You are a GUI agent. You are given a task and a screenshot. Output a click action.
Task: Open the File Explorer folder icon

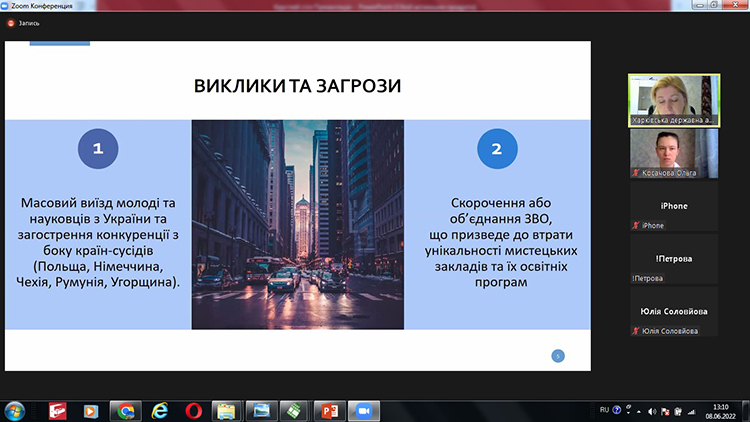[227, 411]
